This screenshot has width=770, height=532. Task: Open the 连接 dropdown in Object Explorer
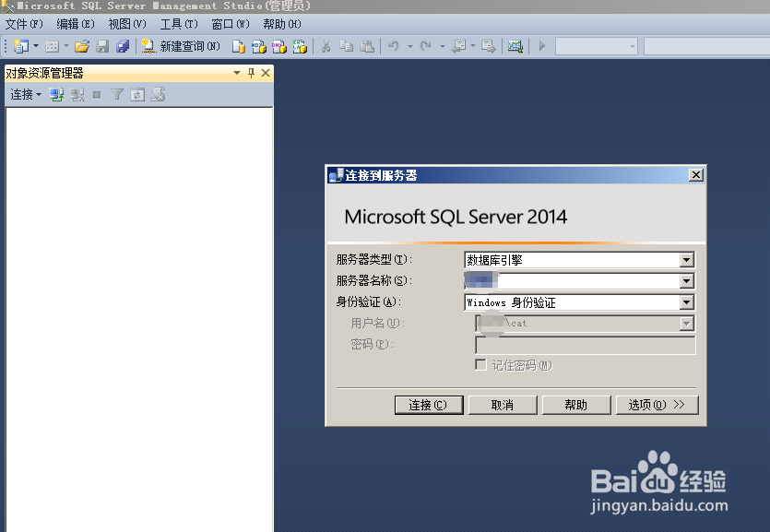point(26,94)
